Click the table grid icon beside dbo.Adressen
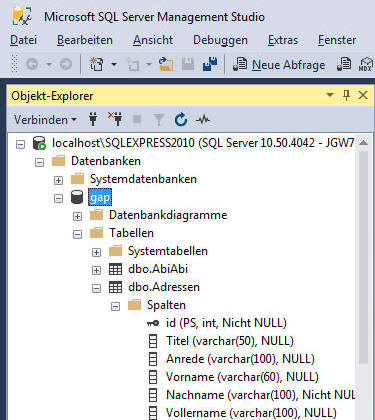 [115, 287]
